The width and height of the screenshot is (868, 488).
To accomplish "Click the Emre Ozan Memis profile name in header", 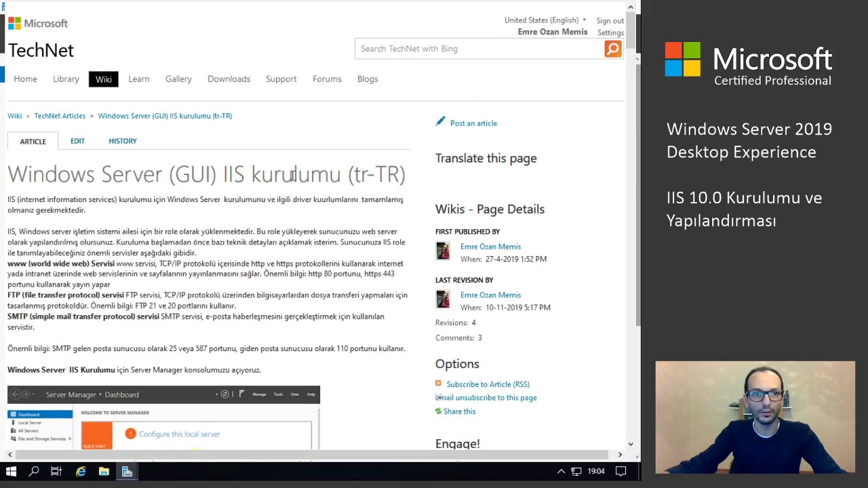I will [x=553, y=32].
